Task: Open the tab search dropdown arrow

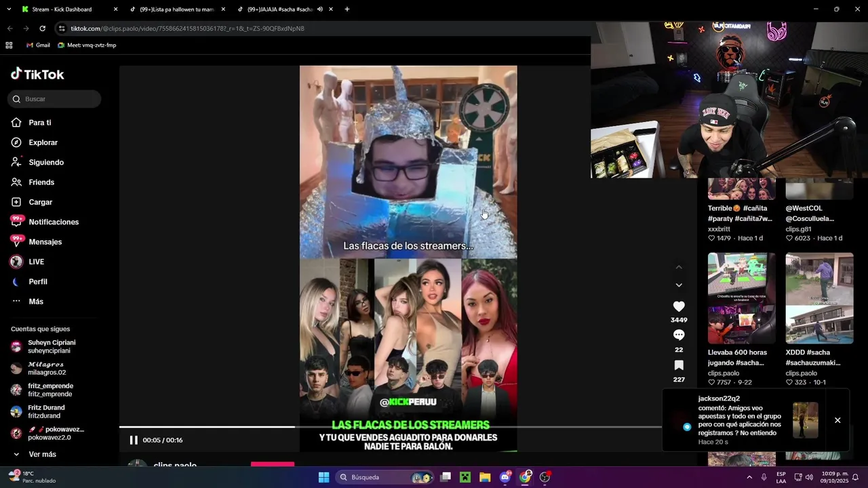Action: 9,9
